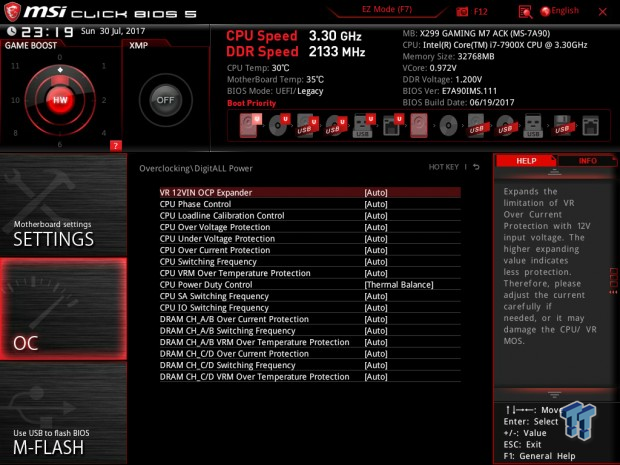Viewport: 620px width, 465px height.
Task: Open CPU Over Current Protection [Auto] value
Action: click(376, 250)
